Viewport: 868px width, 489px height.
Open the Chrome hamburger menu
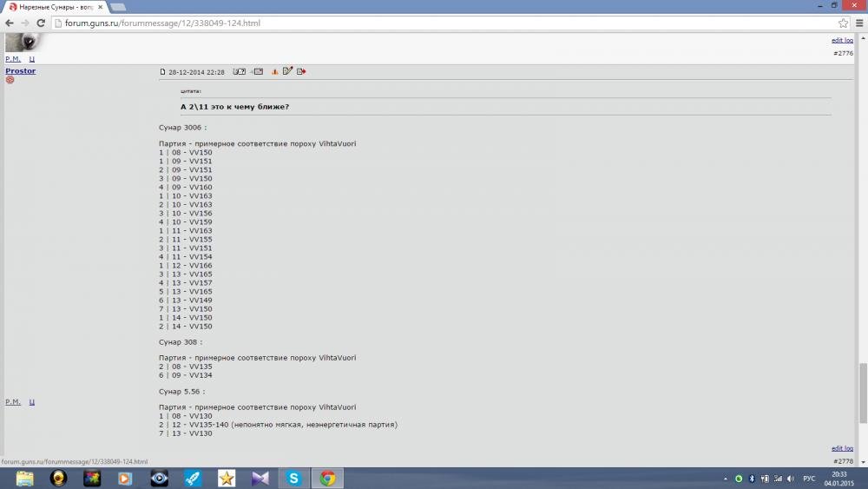pos(858,23)
